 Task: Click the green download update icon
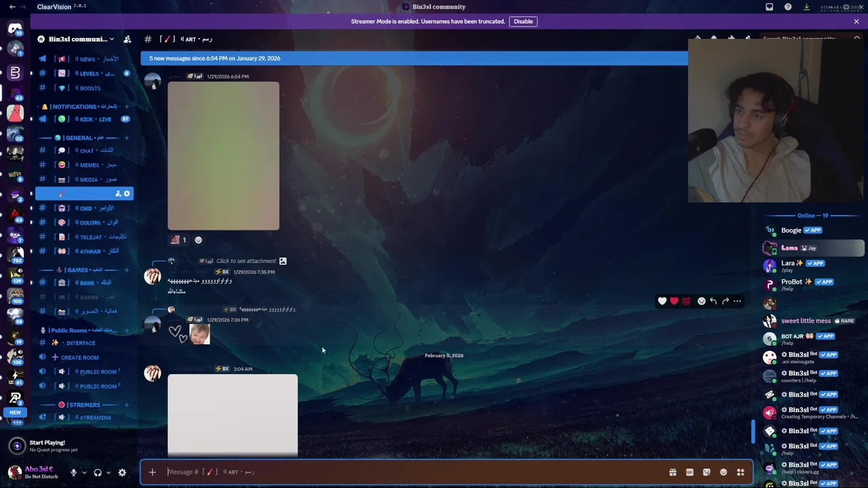click(806, 7)
